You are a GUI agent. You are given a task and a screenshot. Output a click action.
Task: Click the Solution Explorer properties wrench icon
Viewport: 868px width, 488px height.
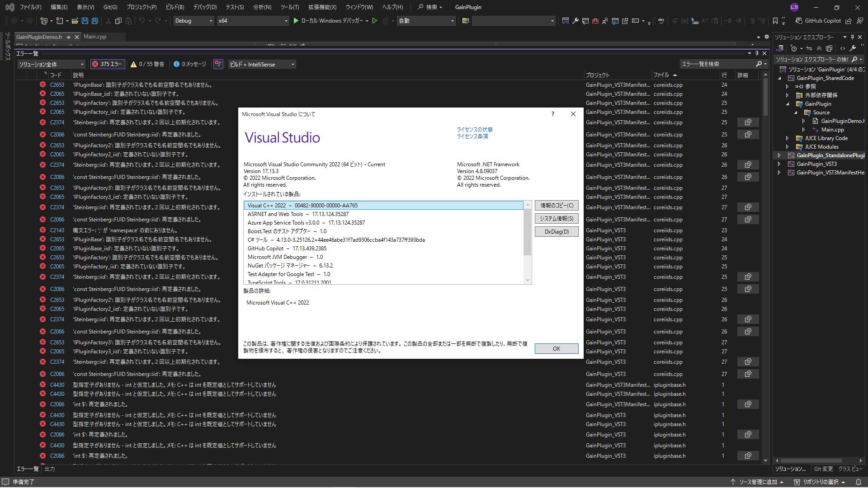point(852,48)
